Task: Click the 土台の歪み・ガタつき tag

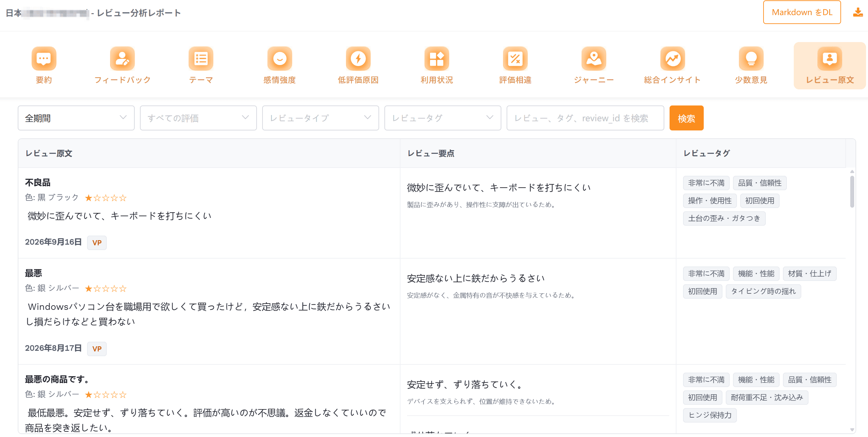Action: pos(724,218)
